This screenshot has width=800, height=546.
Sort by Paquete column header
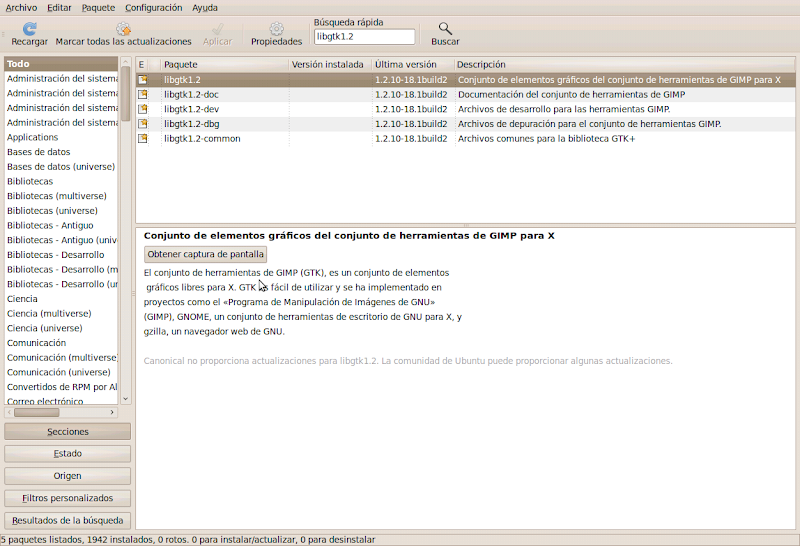(224, 65)
